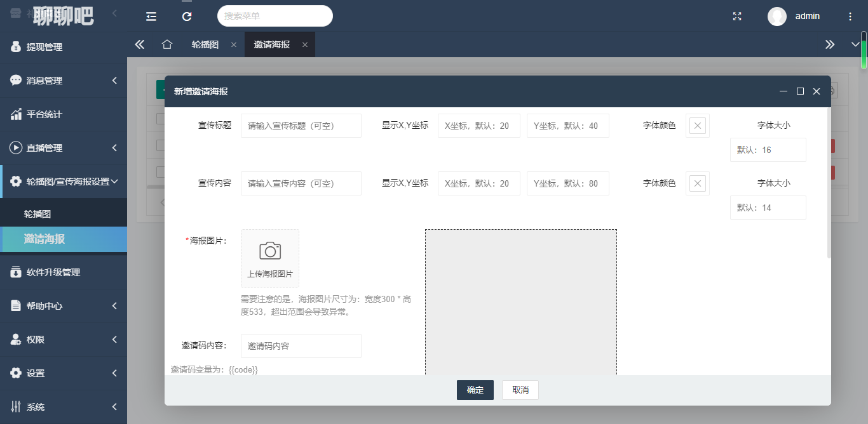This screenshot has height=424, width=868.
Task: Click the camera icon to upload poster image
Action: tap(270, 251)
